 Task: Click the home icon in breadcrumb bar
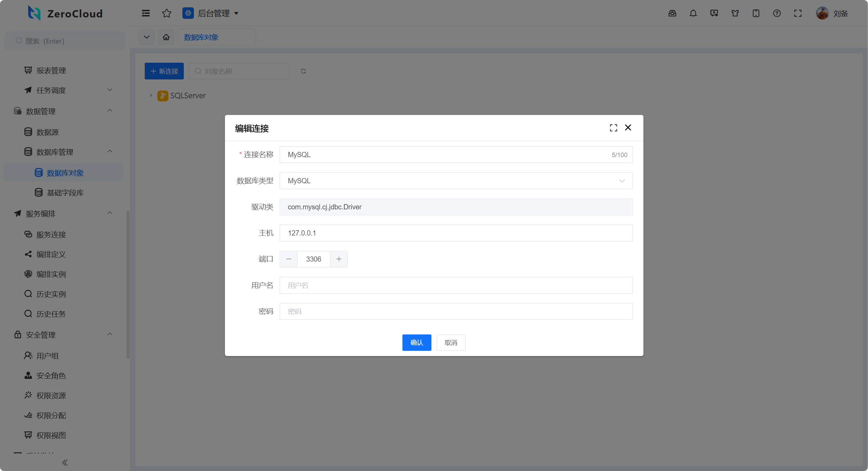click(166, 37)
